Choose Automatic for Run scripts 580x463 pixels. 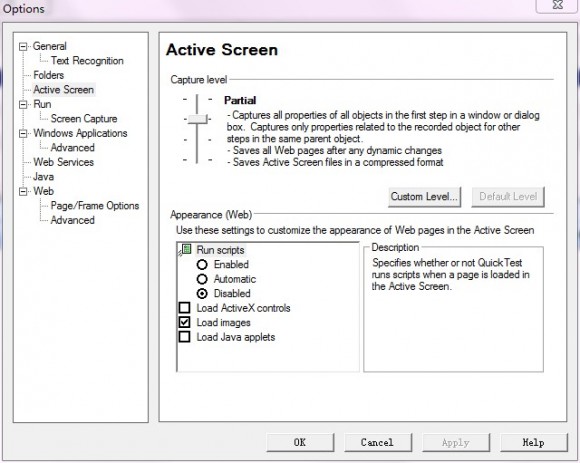coord(202,279)
